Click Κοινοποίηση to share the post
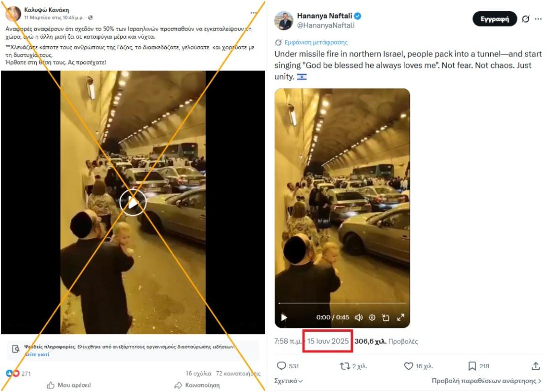Viewport: 549px width, 392px height. [x=197, y=385]
